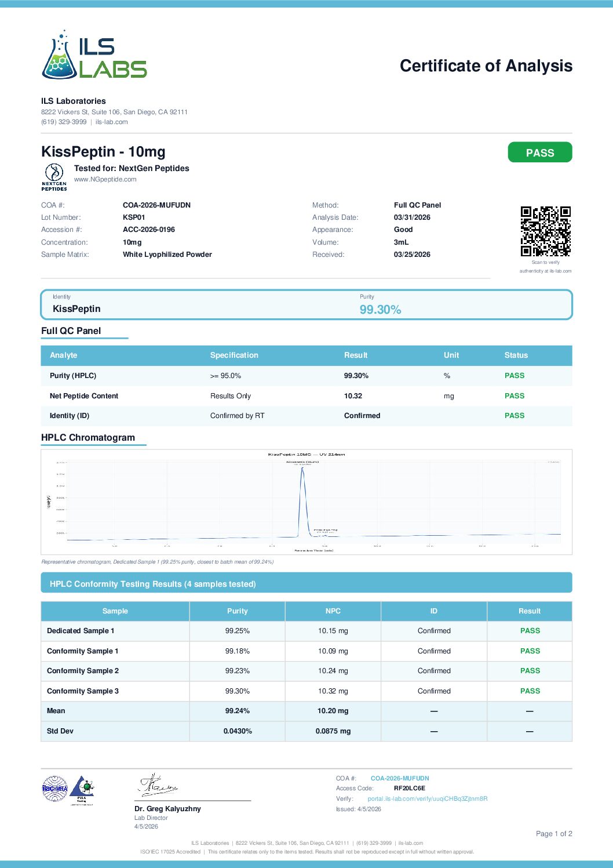
Task: Click the 'Full QC Panel' method value
Action: (417, 205)
